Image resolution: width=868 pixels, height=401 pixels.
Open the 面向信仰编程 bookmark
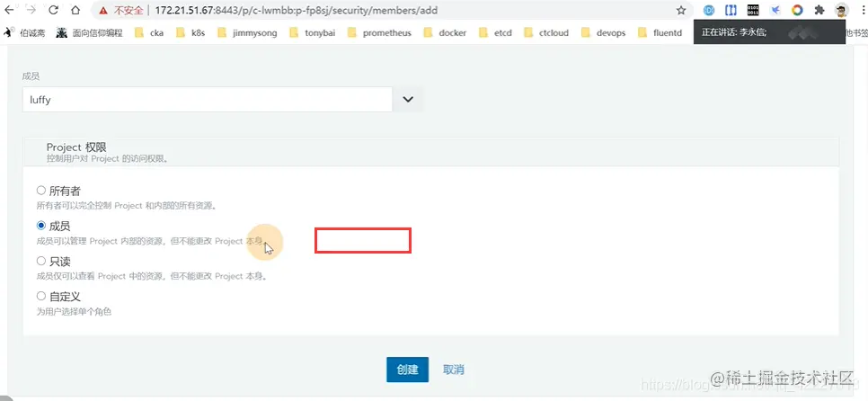[90, 32]
